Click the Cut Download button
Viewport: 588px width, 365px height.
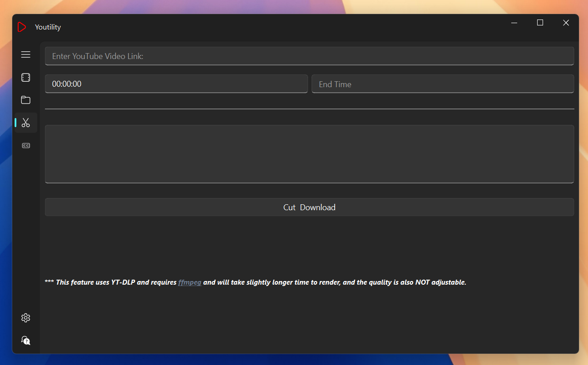(309, 207)
